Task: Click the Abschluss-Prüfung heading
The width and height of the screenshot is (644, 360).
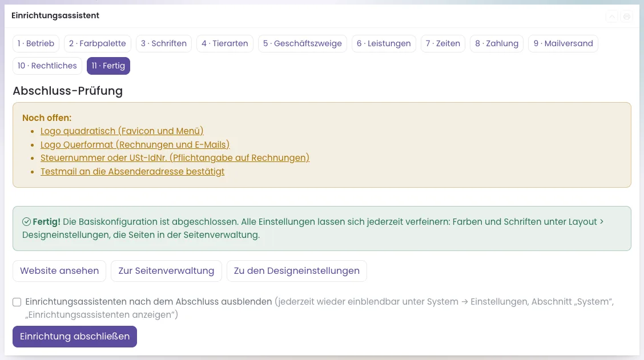Action: click(x=68, y=91)
